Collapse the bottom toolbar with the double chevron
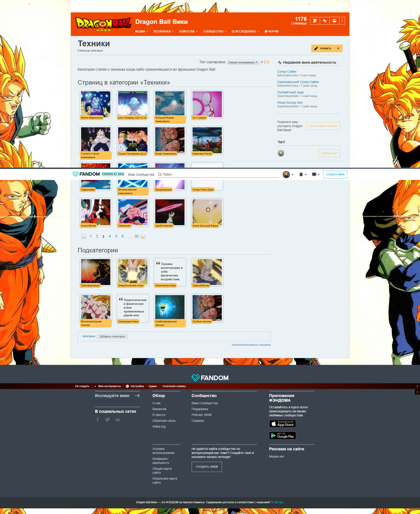Image resolution: width=420 pixels, height=514 pixels. point(417,386)
